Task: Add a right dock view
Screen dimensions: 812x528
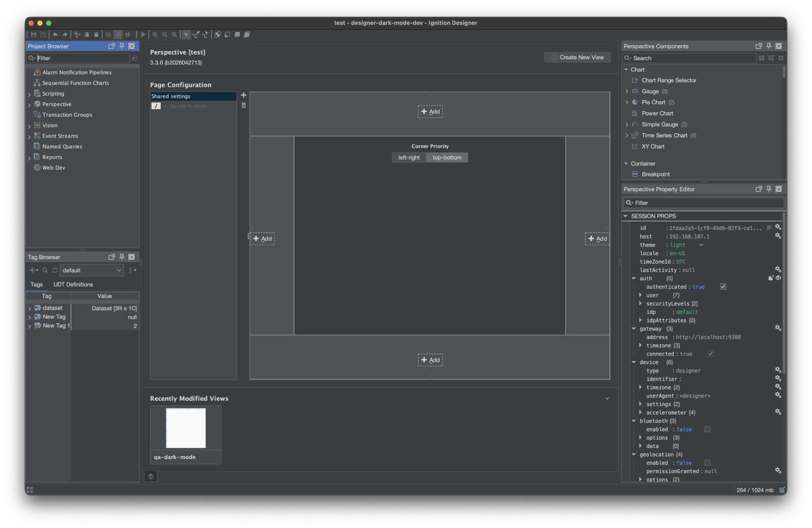Action: pos(597,238)
